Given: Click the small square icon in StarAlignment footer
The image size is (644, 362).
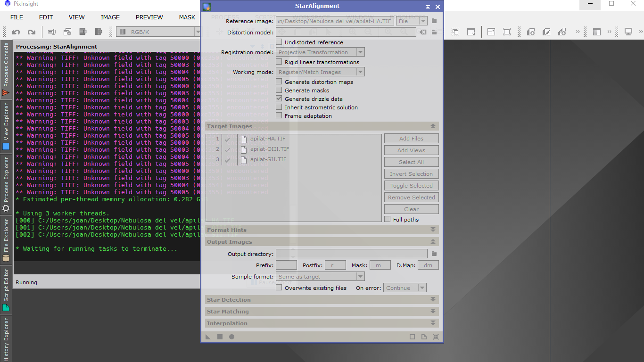Looking at the screenshot, I should pos(412,337).
